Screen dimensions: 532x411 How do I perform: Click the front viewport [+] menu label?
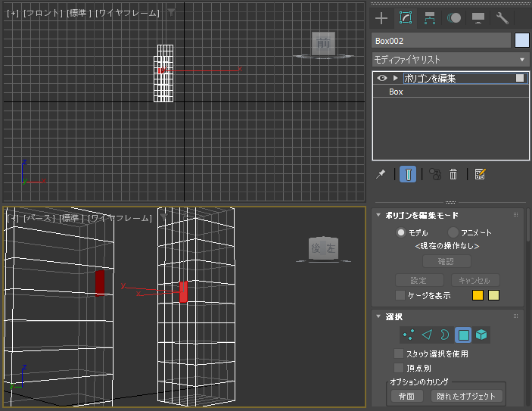(13, 13)
